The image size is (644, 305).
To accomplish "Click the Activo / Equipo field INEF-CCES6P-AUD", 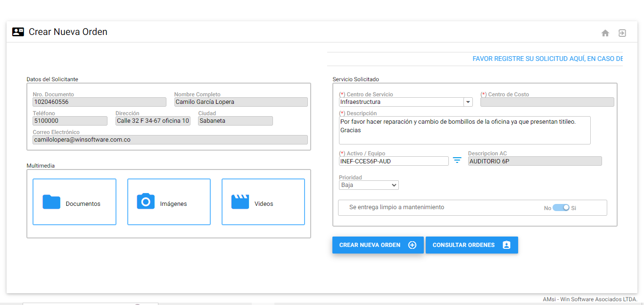I will (x=394, y=161).
